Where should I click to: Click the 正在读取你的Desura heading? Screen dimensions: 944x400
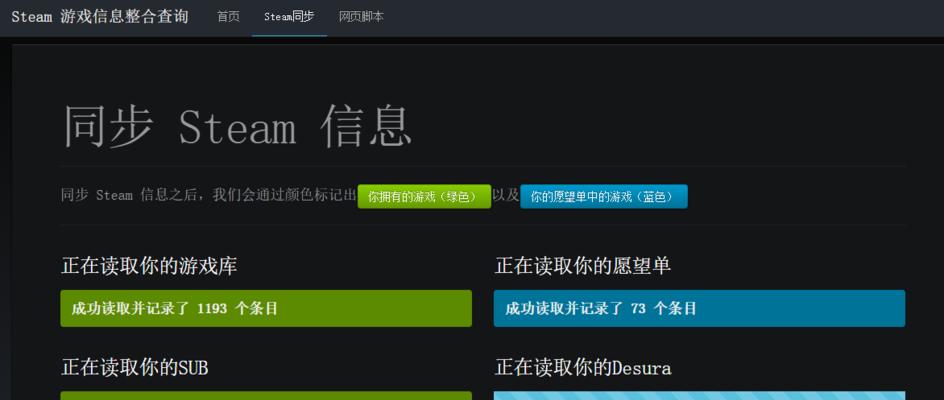coord(583,367)
